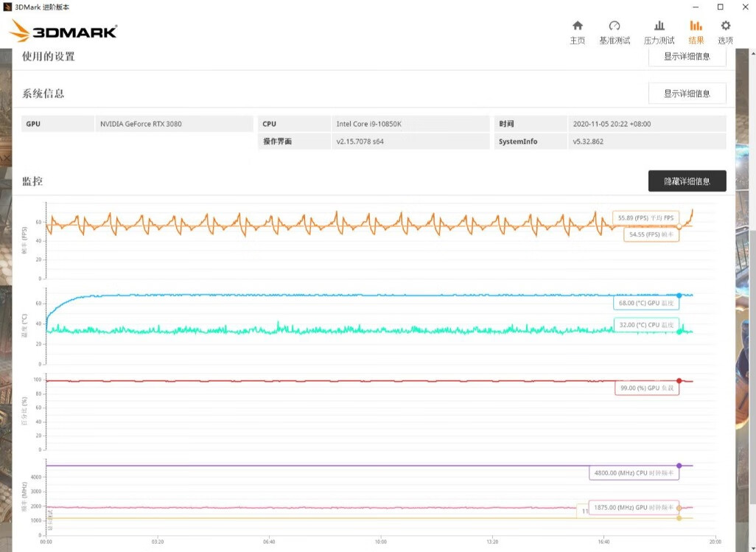
Task: Click the 03:20 time axis label
Action: coord(157,542)
